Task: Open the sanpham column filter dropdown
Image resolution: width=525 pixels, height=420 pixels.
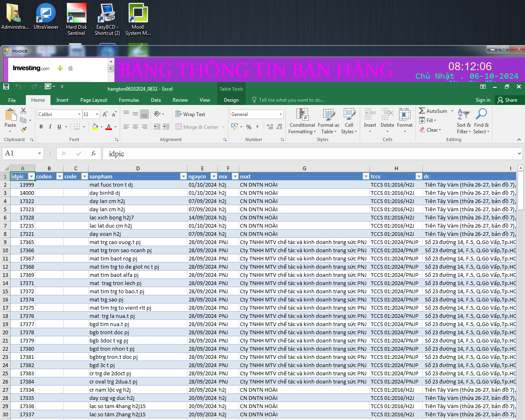Action: click(x=183, y=176)
